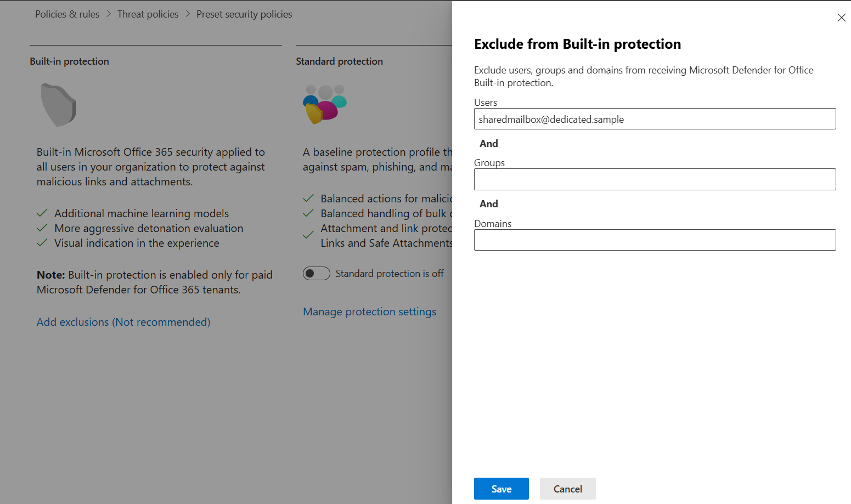Click the gray shield icon under Built-in protection
The height and width of the screenshot is (504, 851).
tap(59, 104)
